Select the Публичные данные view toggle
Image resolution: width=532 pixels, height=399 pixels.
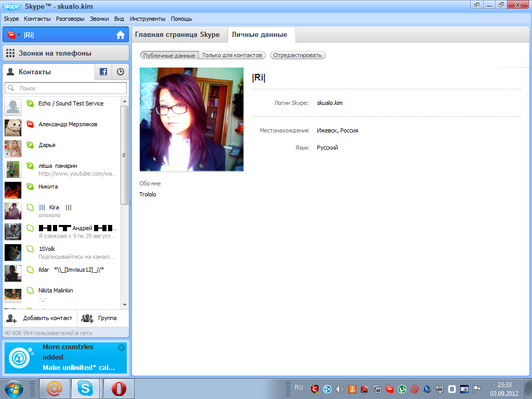[x=169, y=55]
